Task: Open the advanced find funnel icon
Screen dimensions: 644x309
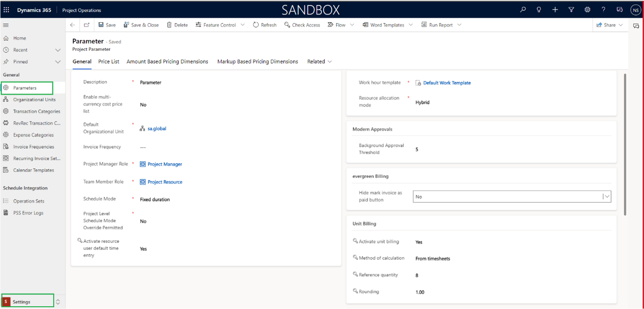Action: pyautogui.click(x=571, y=10)
